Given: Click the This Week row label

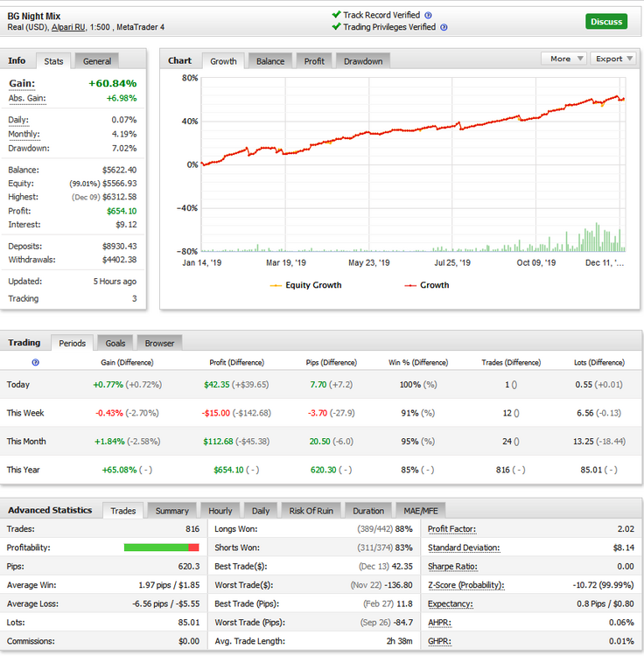Looking at the screenshot, I should [x=25, y=413].
